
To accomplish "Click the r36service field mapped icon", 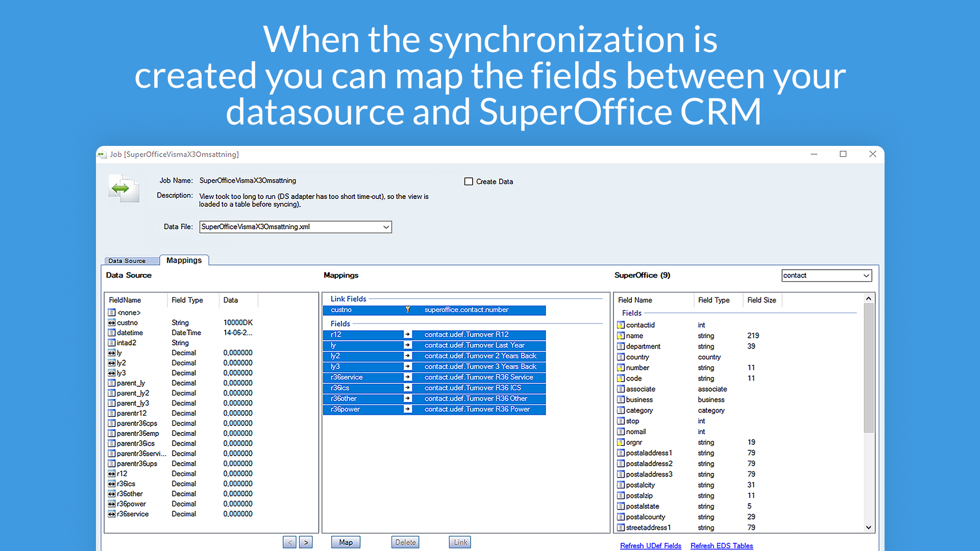I will [x=112, y=514].
